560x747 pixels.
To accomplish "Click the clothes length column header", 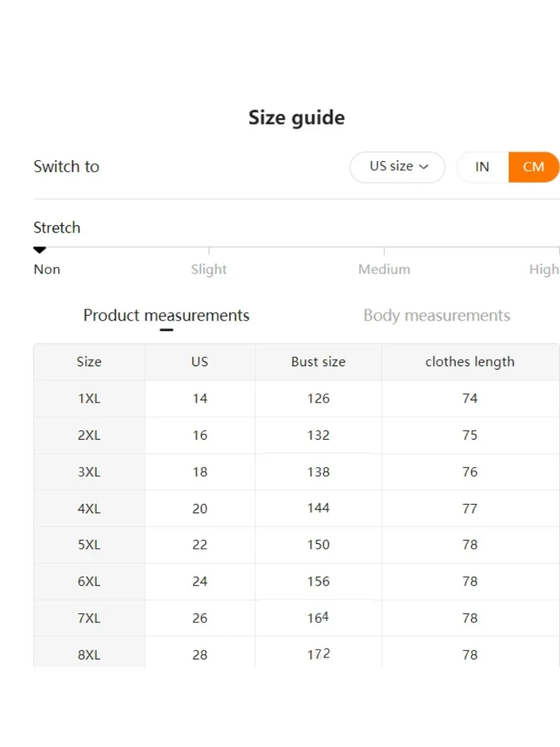I will pos(470,361).
